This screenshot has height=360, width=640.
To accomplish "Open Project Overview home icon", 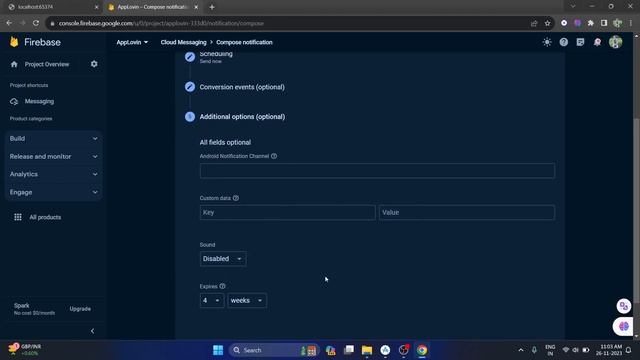I will tap(14, 64).
